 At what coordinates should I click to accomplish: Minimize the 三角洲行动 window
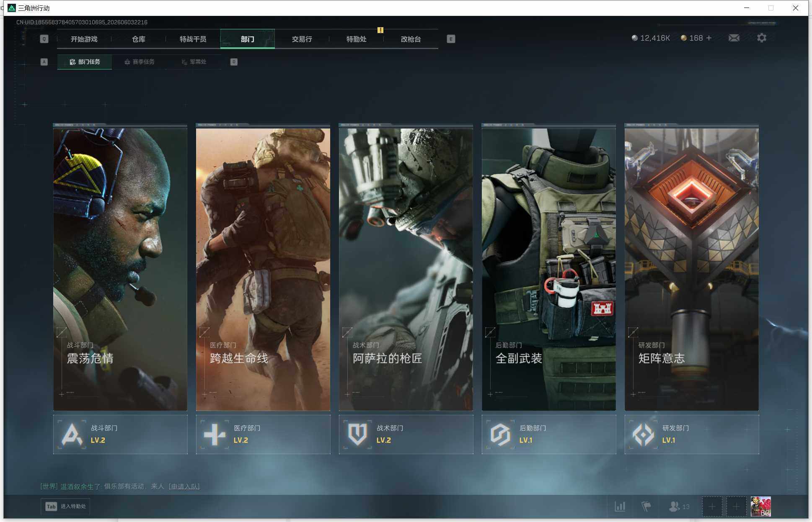click(x=747, y=8)
